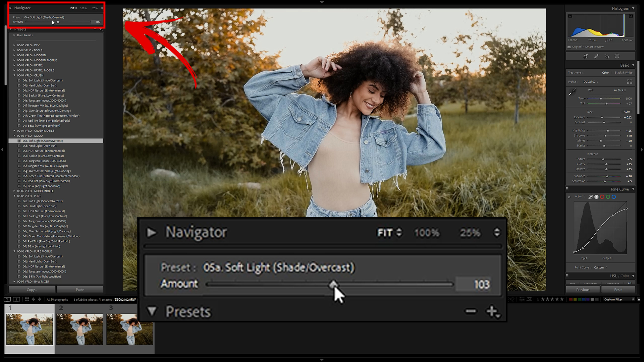
Task: Select the red channel in Tone Curve
Action: pyautogui.click(x=602, y=197)
